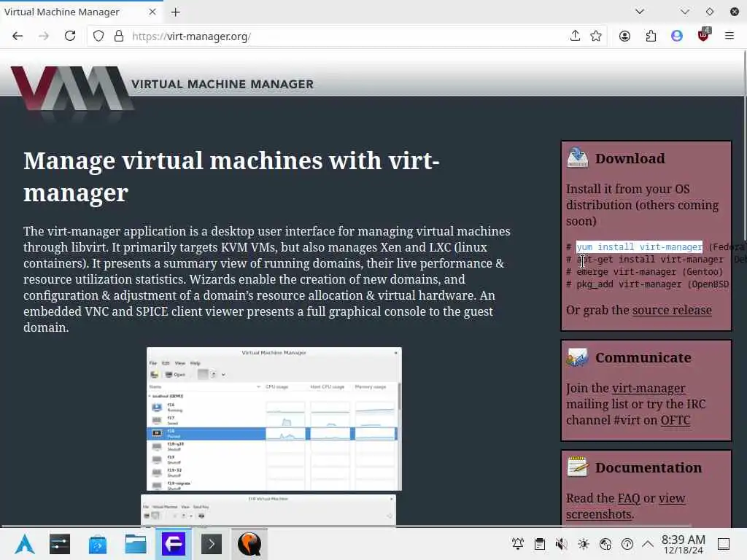Go back to the previous page
Image resolution: width=747 pixels, height=560 pixels.
pyautogui.click(x=18, y=36)
